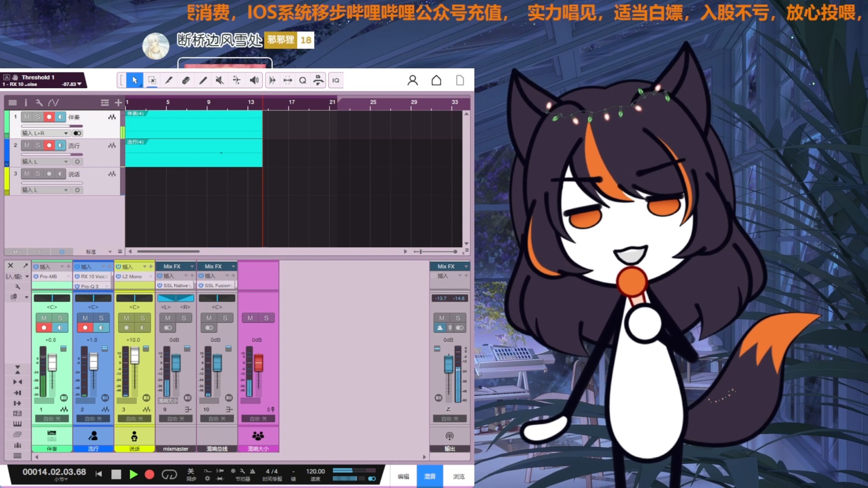868x488 pixels.
Task: Switch to the 编辑 tab
Action: pyautogui.click(x=403, y=476)
